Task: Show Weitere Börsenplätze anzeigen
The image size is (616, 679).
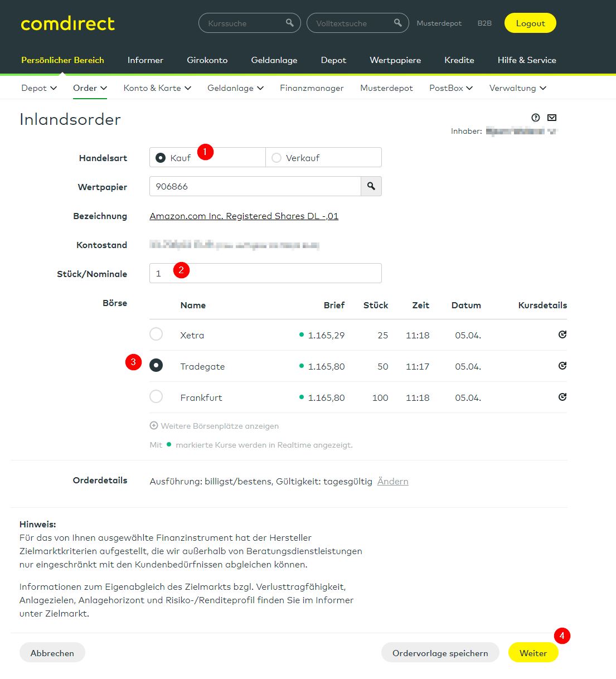Action: [215, 426]
